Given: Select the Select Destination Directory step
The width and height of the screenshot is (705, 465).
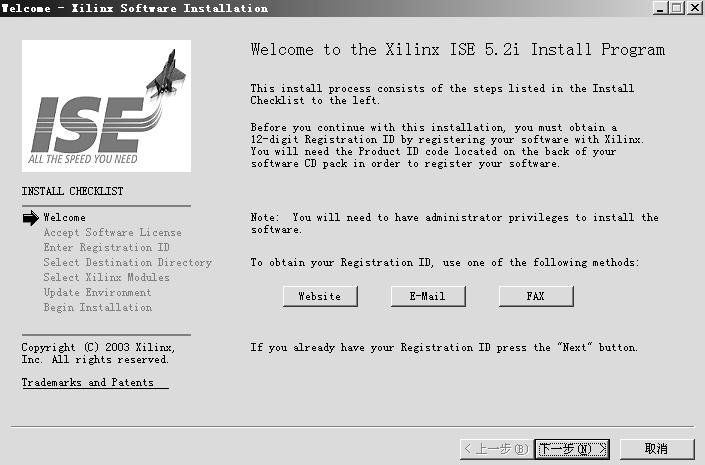Looking at the screenshot, I should point(127,262).
